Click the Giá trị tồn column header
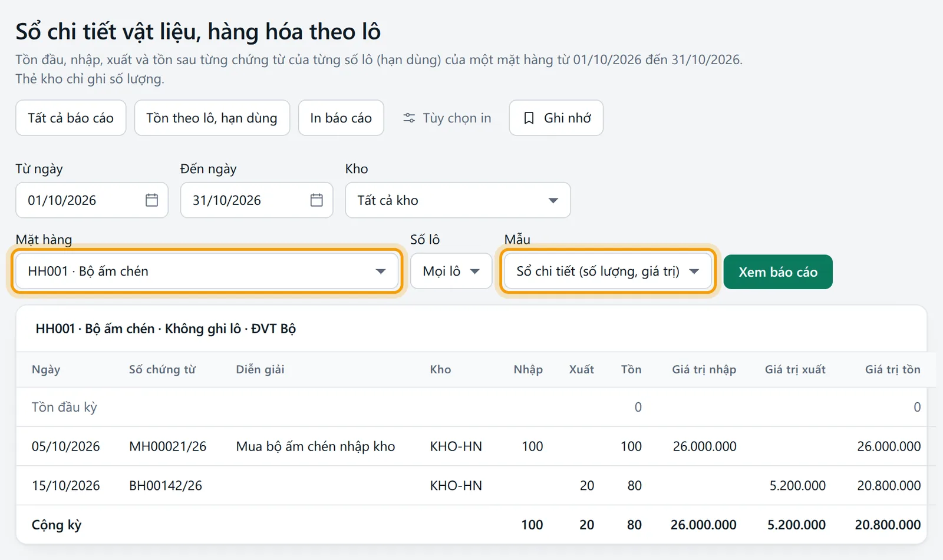Image resolution: width=943 pixels, height=560 pixels. [x=893, y=370]
